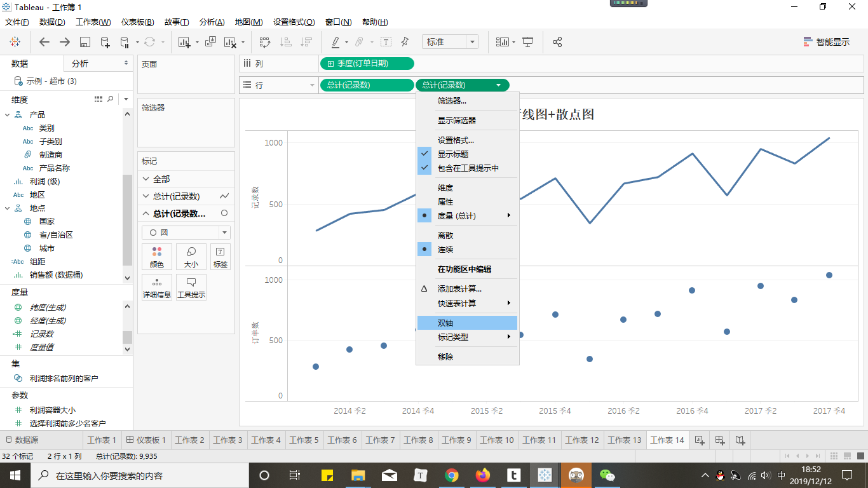This screenshot has width=868, height=488.
Task: Open the 数据源 tab
Action: (x=21, y=440)
